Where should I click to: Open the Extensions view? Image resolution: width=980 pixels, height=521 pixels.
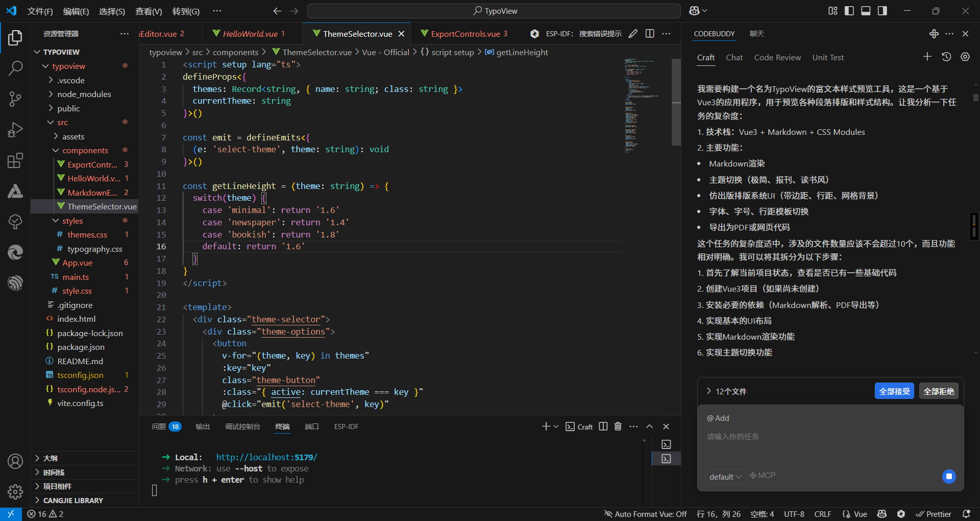tap(15, 160)
